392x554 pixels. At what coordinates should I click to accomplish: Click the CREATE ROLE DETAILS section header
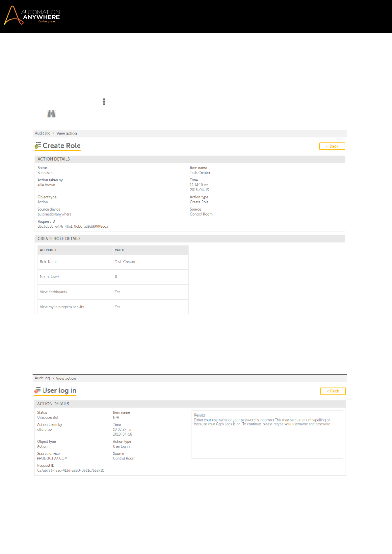[x=59, y=239]
